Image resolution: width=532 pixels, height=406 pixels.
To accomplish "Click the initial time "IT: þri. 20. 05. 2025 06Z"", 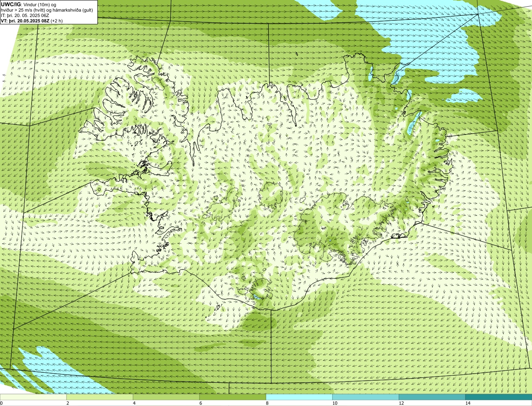I will pos(25,15).
